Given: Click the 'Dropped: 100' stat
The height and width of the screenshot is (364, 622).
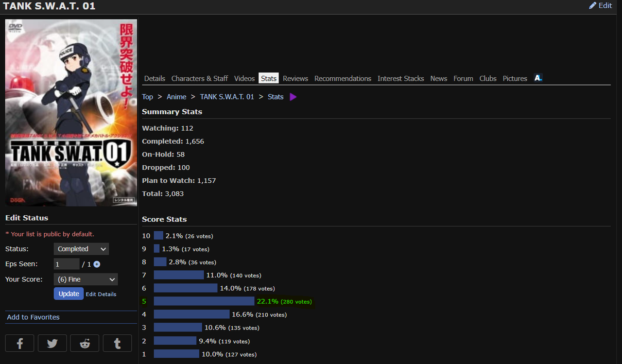Looking at the screenshot, I should pos(166,168).
